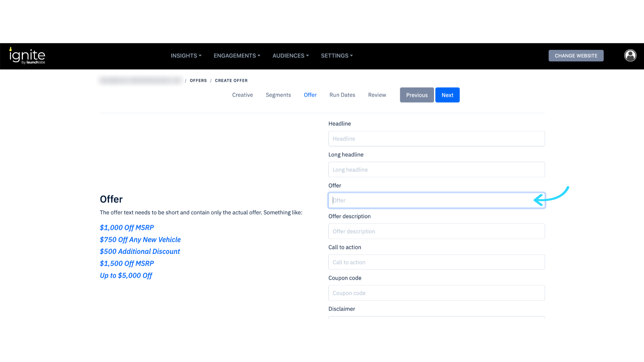The image size is (644, 362).
Task: Open the Settings dropdown menu
Action: [336, 56]
